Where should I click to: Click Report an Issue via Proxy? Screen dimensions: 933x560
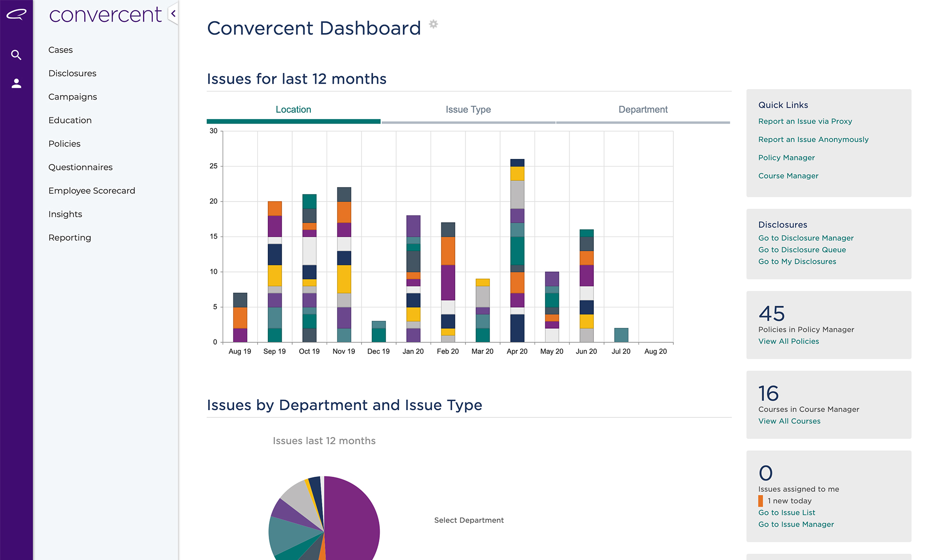(x=805, y=121)
